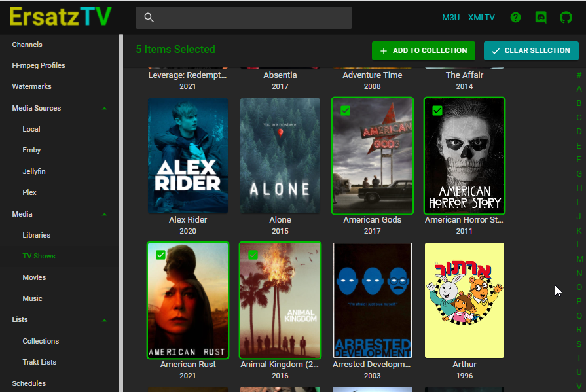This screenshot has height=392, width=586.
Task: Click the Animal Kingdom poster
Action: (280, 300)
